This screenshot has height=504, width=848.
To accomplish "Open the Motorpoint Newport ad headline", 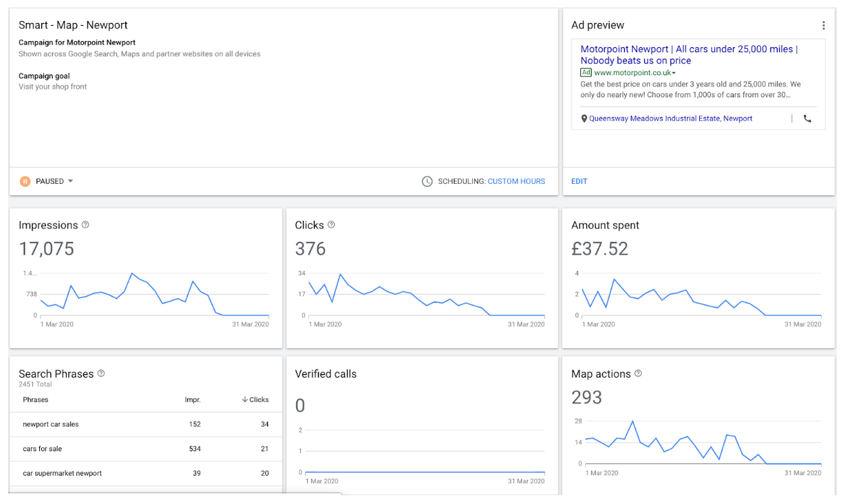I will coord(689,55).
